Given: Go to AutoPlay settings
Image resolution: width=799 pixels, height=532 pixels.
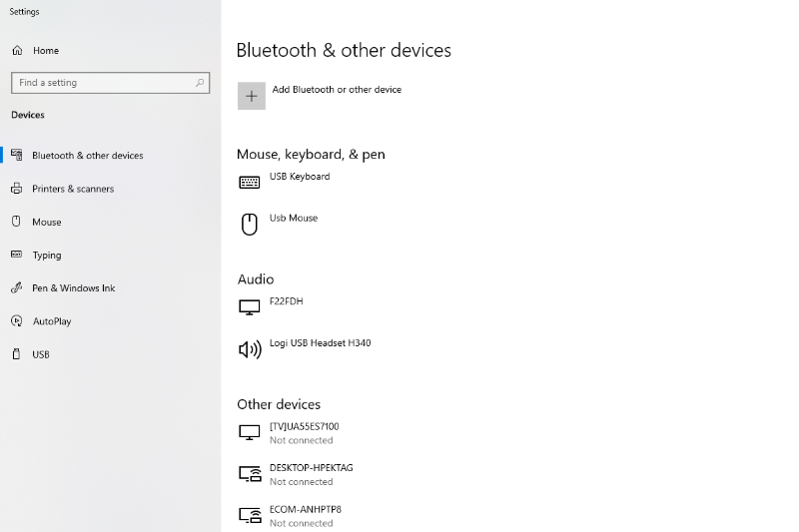Looking at the screenshot, I should tap(52, 321).
